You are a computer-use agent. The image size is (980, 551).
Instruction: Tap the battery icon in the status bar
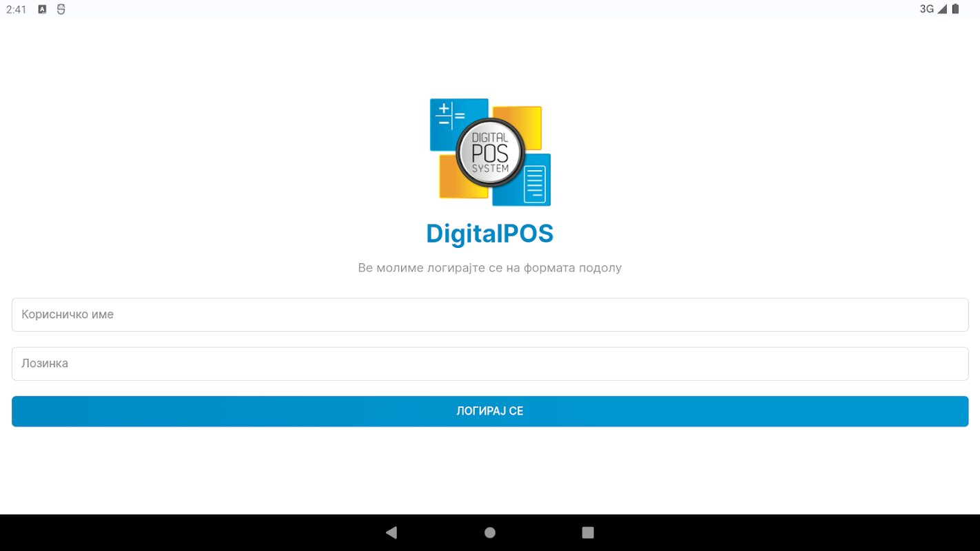click(x=955, y=9)
